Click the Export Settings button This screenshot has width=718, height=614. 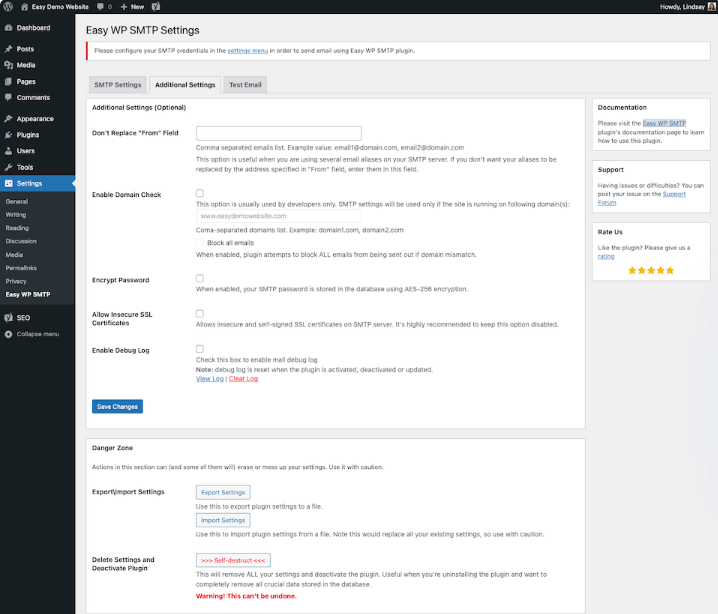(x=223, y=492)
